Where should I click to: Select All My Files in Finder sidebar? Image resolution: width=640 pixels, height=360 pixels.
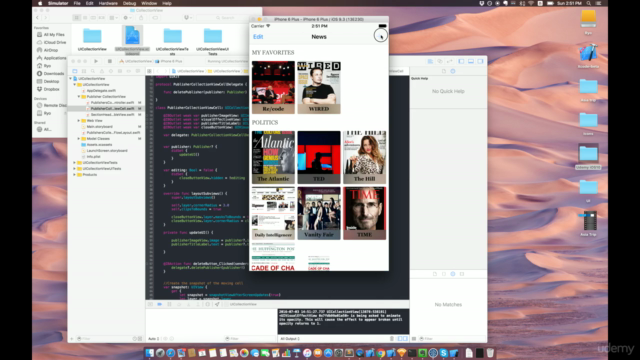pos(51,35)
